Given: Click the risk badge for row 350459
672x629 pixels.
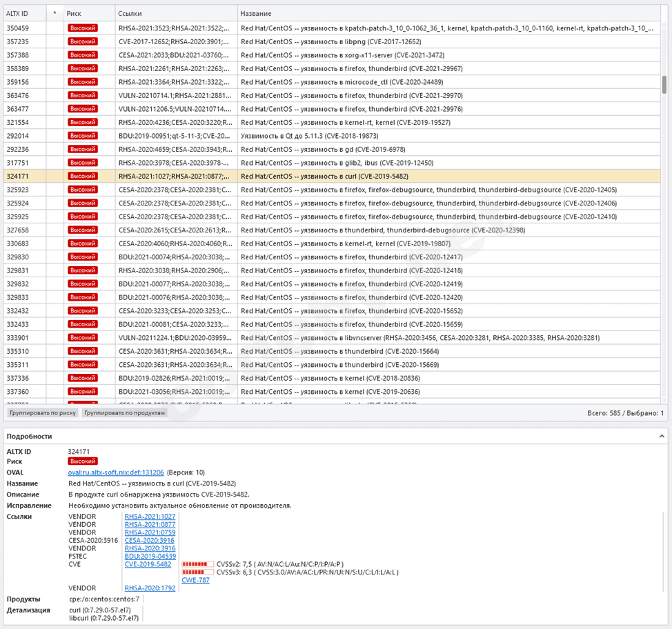Looking at the screenshot, I should point(82,28).
